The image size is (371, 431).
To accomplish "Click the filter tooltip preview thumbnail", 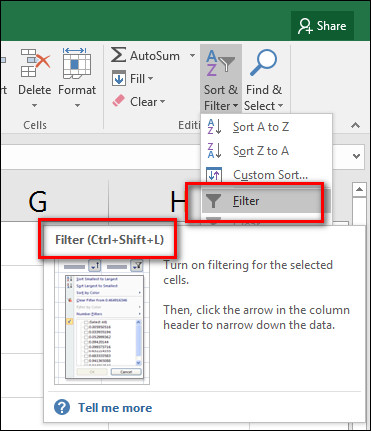I will point(102,322).
